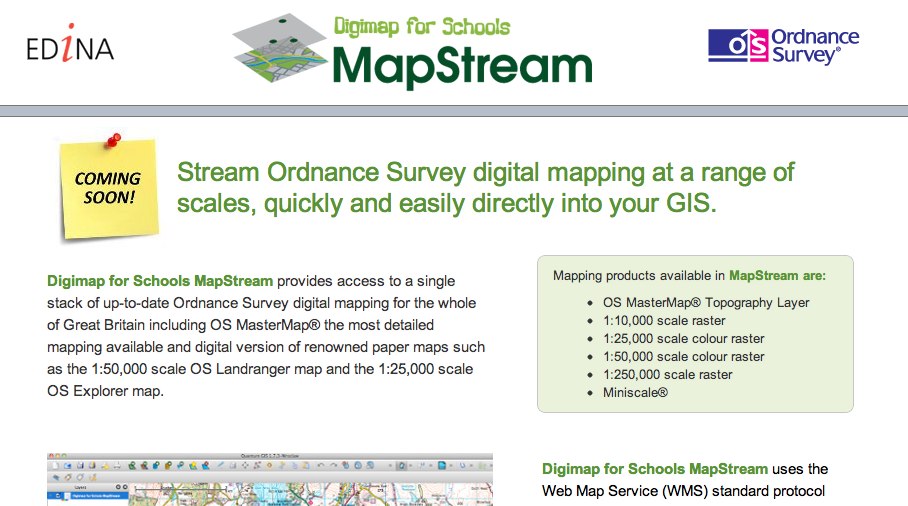This screenshot has width=908, height=506.
Task: Click the "Stream Ordnance Survey digital mapping" headline
Action: 485,188
